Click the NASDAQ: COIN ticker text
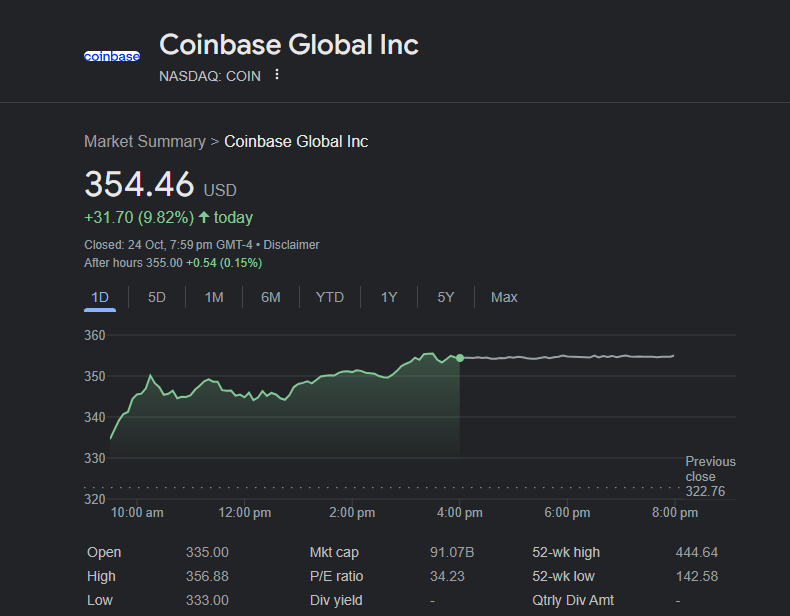The width and height of the screenshot is (790, 616). point(210,76)
